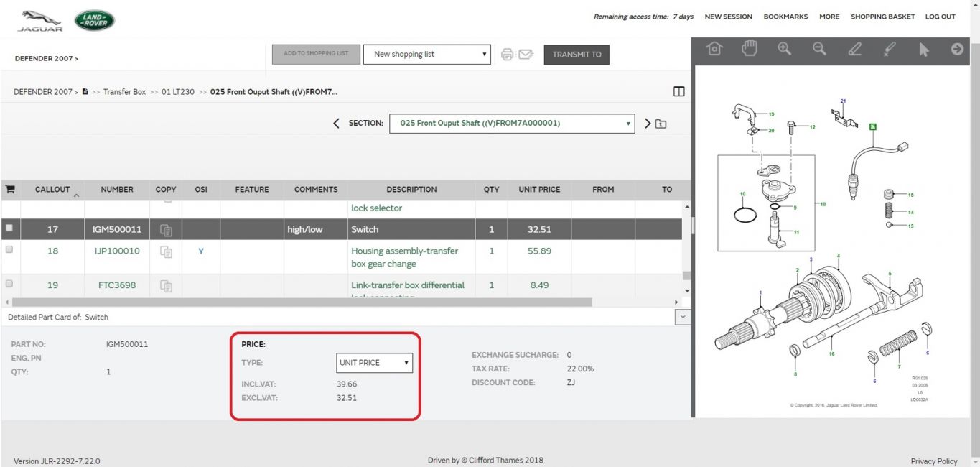Image resolution: width=980 pixels, height=467 pixels.
Task: Click unit price 55.89
Action: coord(539,251)
